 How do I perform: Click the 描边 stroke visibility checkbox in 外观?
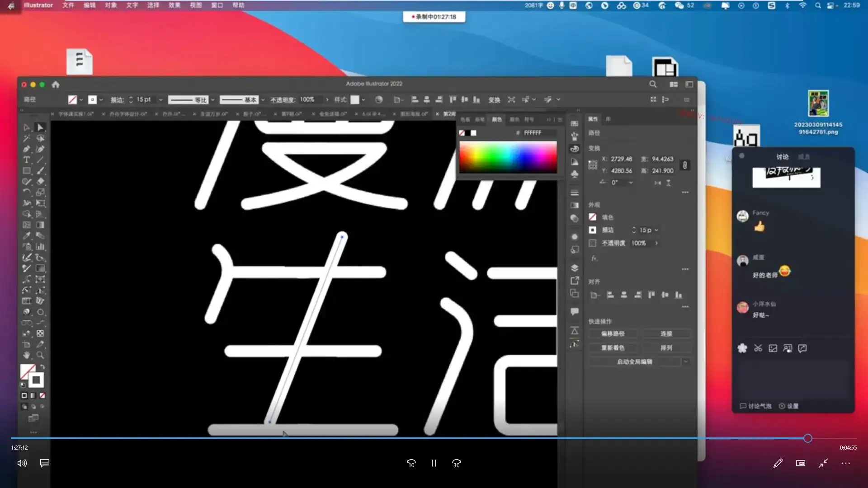tap(593, 230)
